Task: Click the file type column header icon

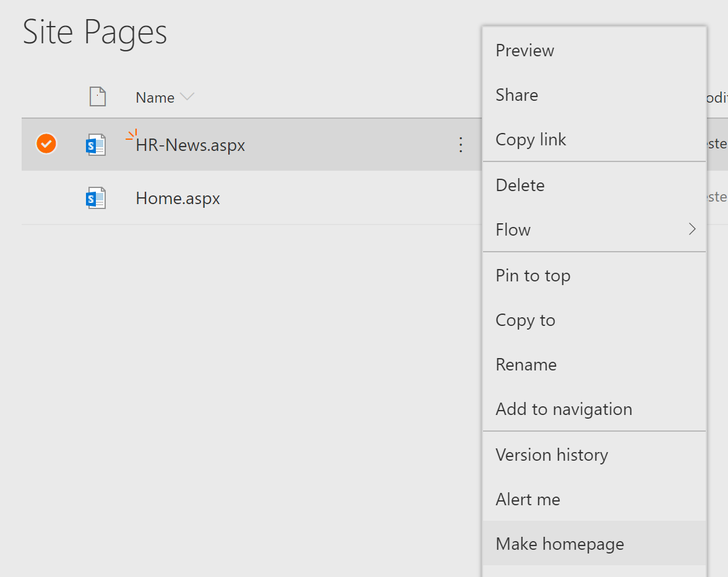Action: 98,96
